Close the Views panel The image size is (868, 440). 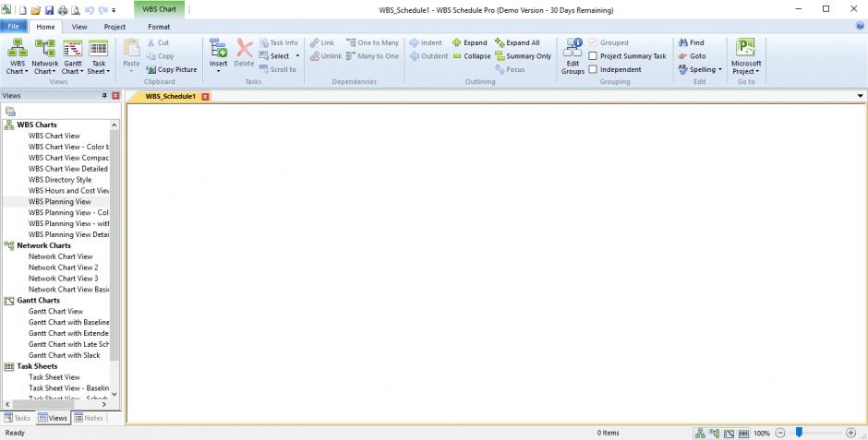tap(115, 96)
